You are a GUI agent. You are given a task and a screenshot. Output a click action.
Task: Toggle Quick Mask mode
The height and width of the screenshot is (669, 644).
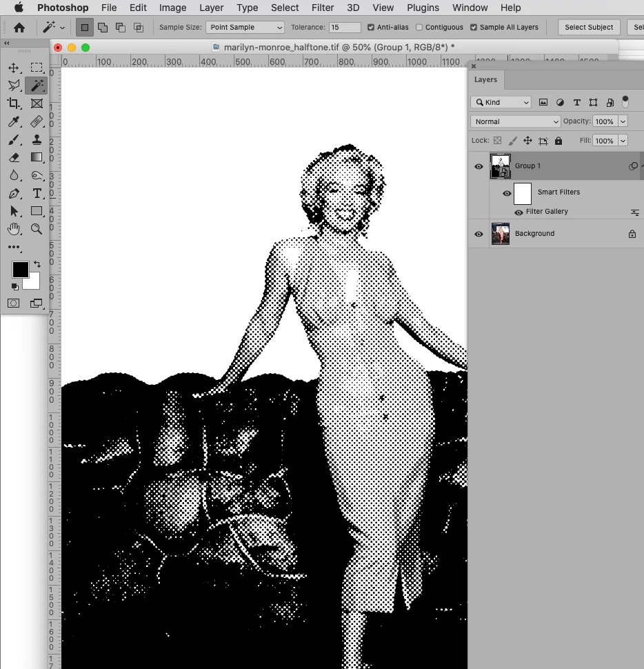coord(14,303)
